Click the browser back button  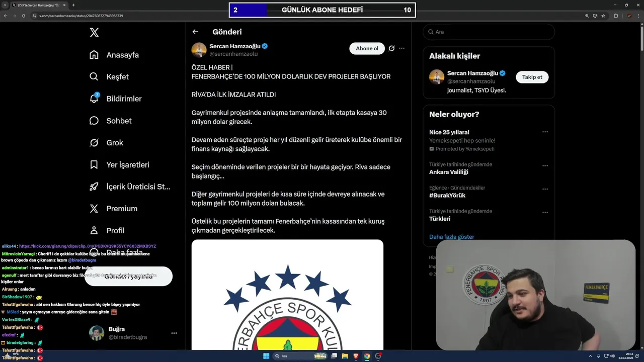[6, 16]
